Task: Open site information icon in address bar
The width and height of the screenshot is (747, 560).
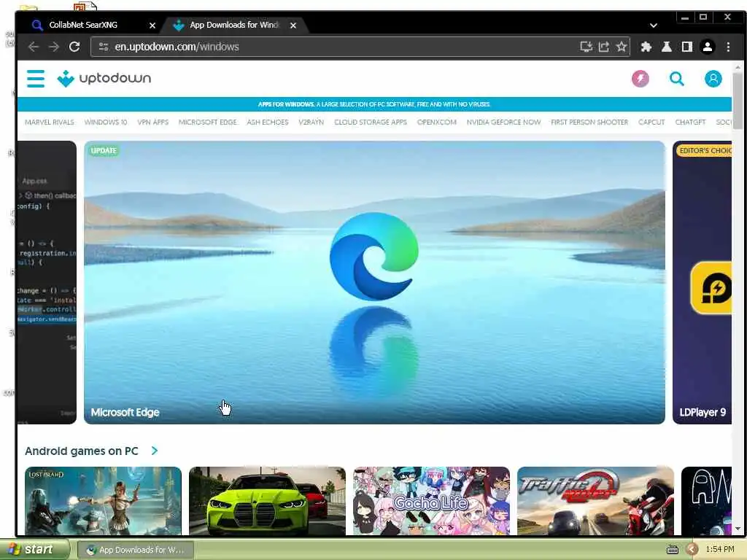Action: point(104,47)
